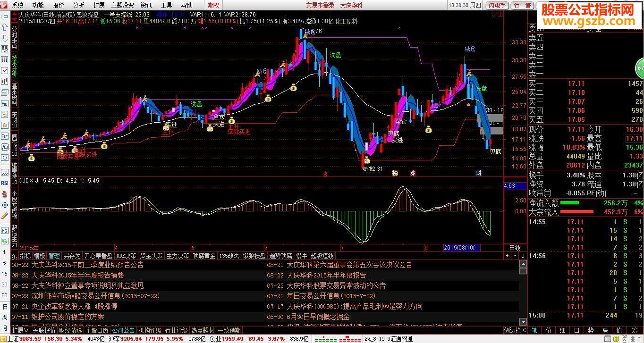Click the 2015/08/10 date marker on timeline

(x=462, y=248)
